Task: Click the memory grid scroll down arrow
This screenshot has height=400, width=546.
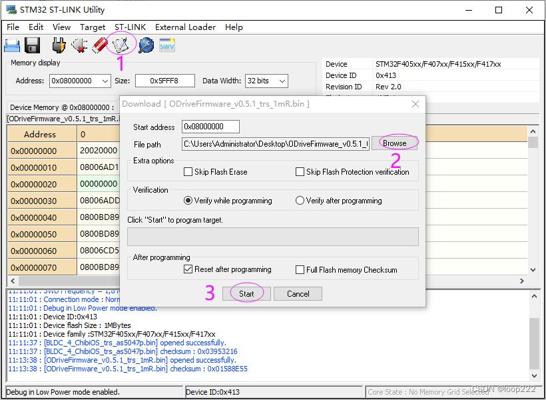Action: point(533,270)
